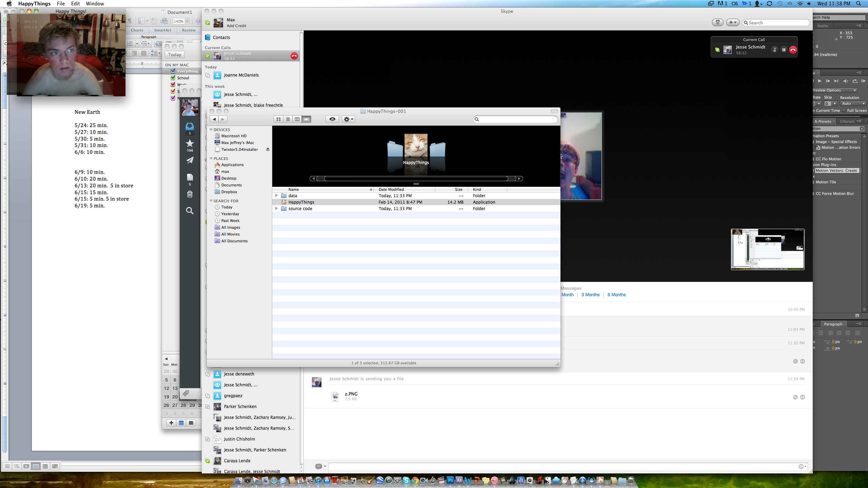Collapse the SEARCH FOR sidebar section
Viewport: 868px width, 488px height.
[x=211, y=201]
